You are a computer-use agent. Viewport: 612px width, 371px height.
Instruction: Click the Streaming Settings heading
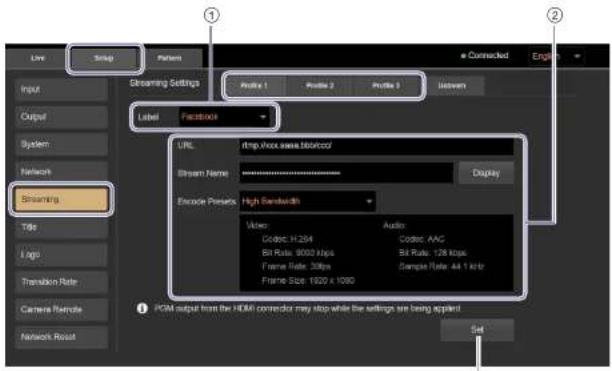[x=164, y=83]
